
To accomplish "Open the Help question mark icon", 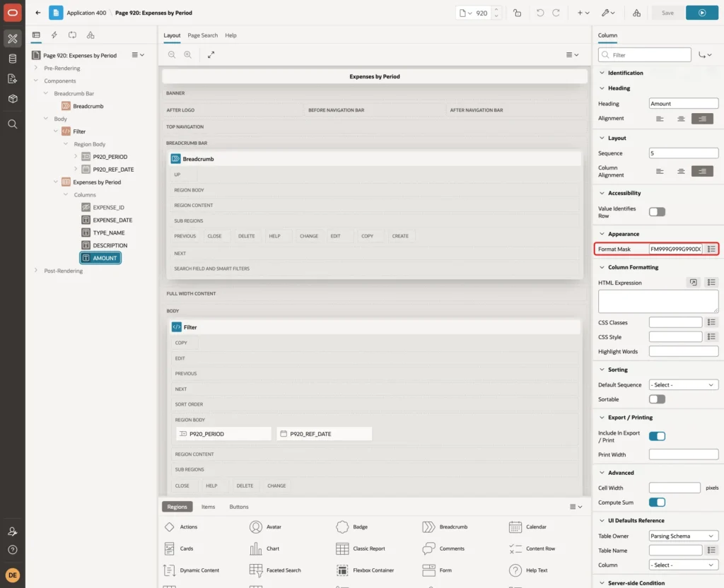I will 13,550.
